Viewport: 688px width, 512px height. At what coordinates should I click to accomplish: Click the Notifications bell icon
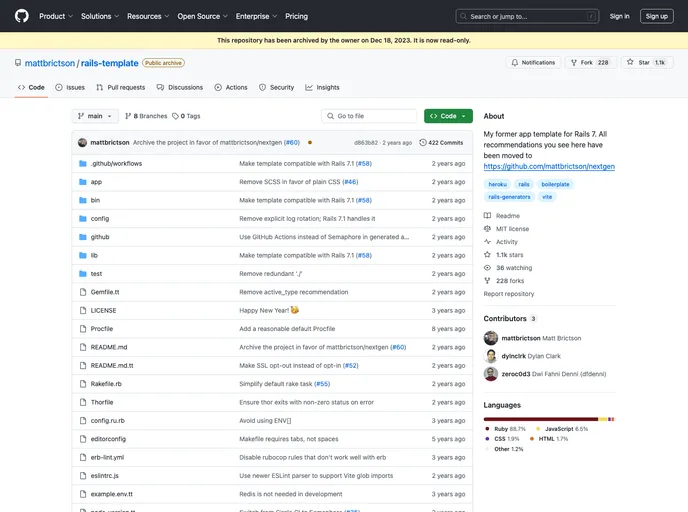click(x=515, y=63)
